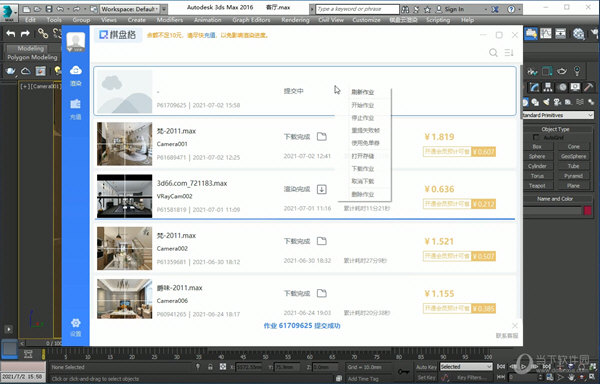Toggle Absolute/Offset transform type-in mode
The width and height of the screenshot is (600, 384).
click(x=223, y=367)
